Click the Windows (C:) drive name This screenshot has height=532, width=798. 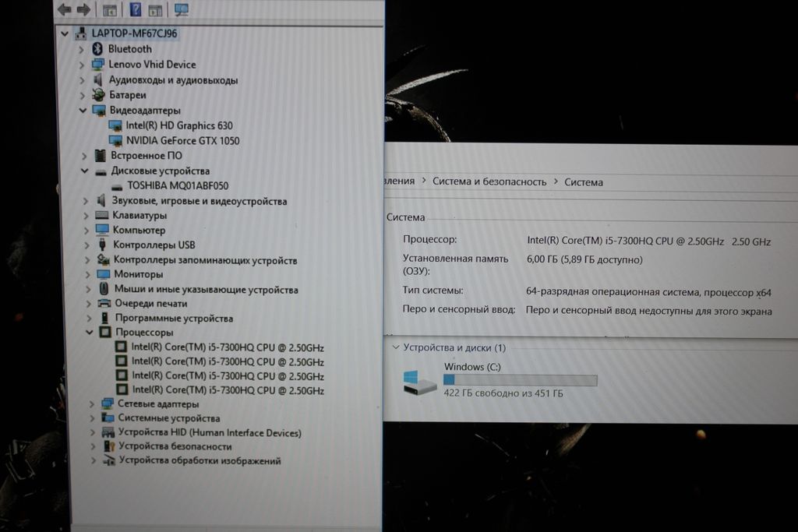(x=472, y=367)
